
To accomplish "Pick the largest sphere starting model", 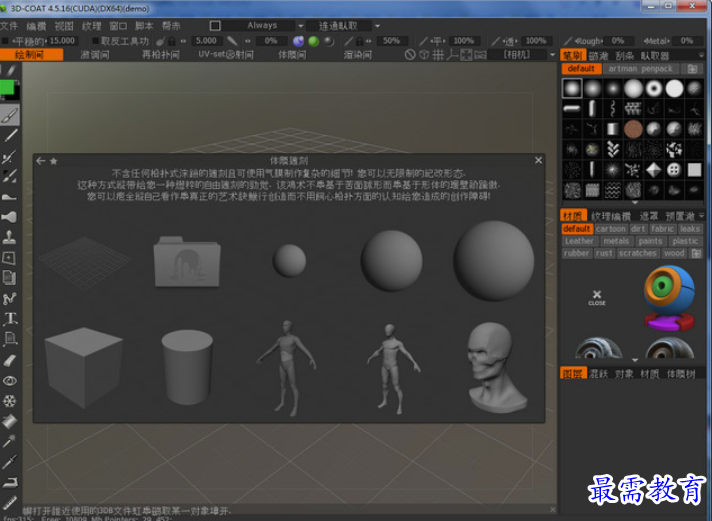I will [493, 261].
